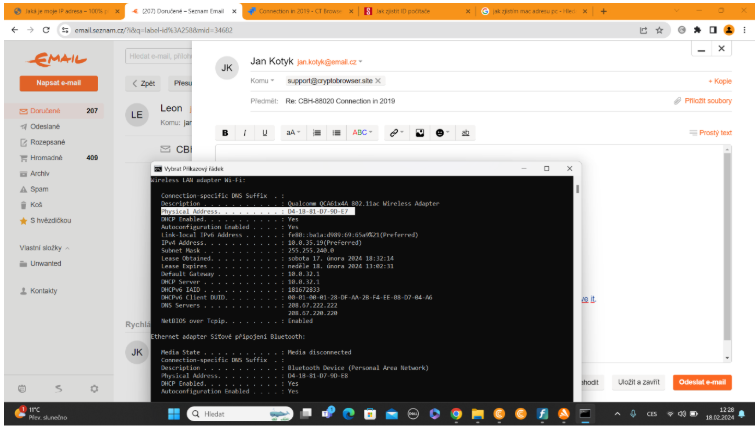Click the Hledat e-mail search field
This screenshot has height=430, width=755.
(158, 56)
